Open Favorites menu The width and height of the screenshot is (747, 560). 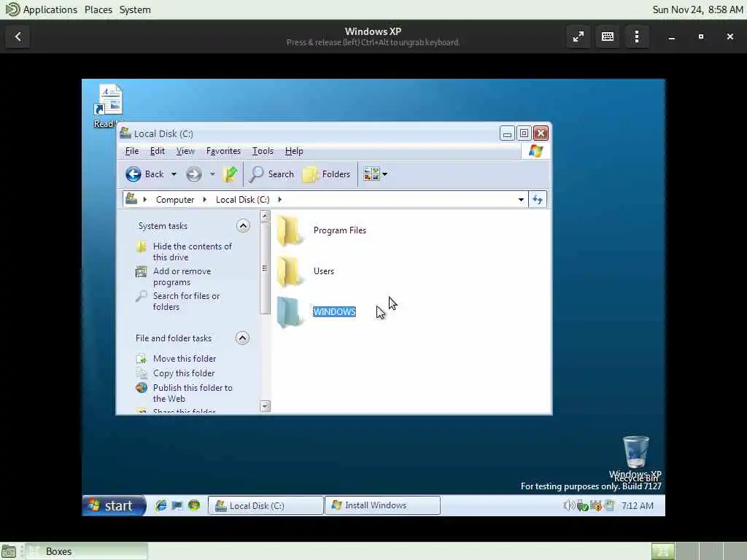[x=223, y=151]
